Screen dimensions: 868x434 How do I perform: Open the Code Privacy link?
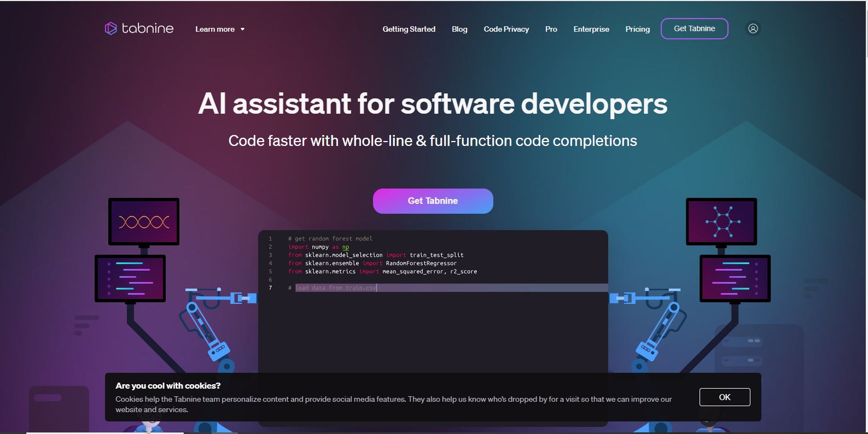pyautogui.click(x=506, y=29)
